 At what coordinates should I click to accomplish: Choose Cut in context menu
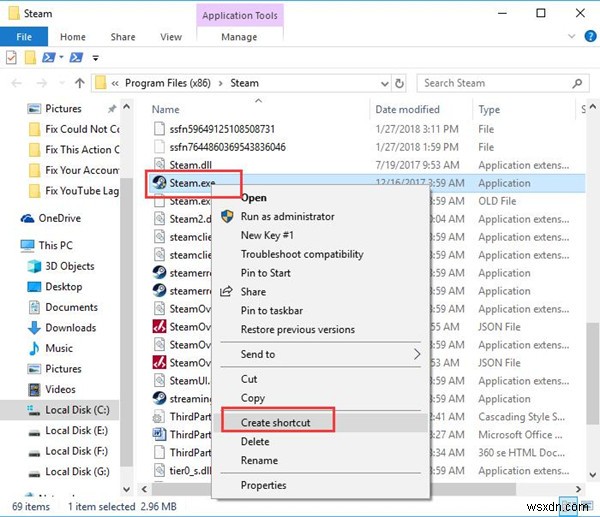point(249,379)
